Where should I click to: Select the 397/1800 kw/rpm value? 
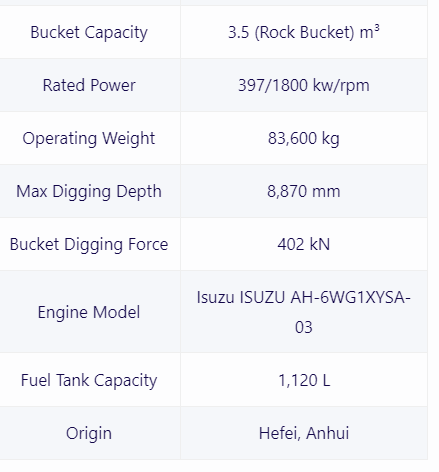[304, 85]
